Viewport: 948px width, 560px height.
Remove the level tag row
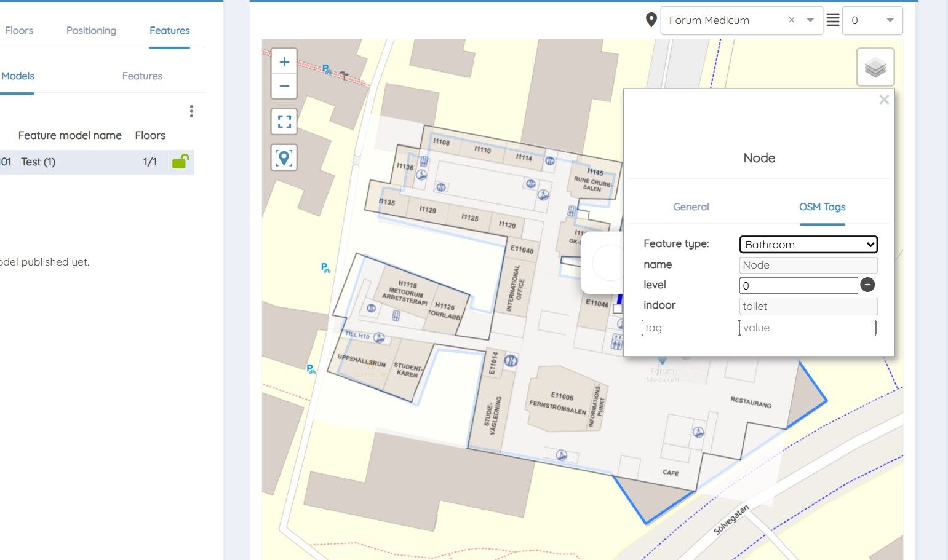click(867, 285)
